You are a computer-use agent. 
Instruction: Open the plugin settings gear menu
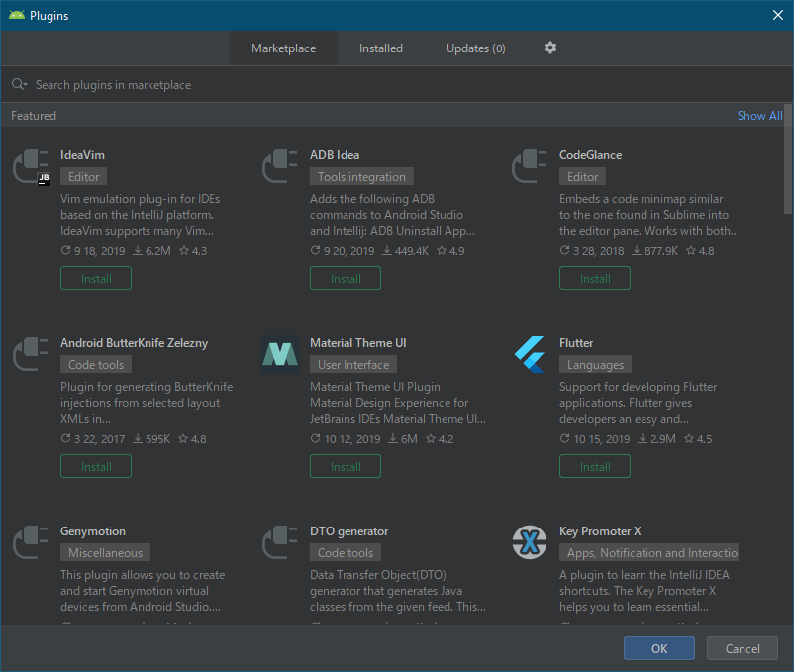[x=550, y=48]
